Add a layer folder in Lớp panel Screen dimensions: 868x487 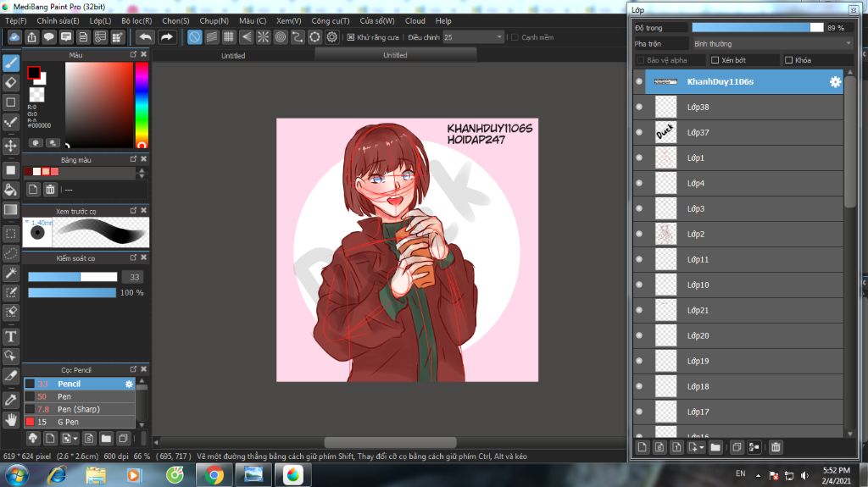pos(715,447)
